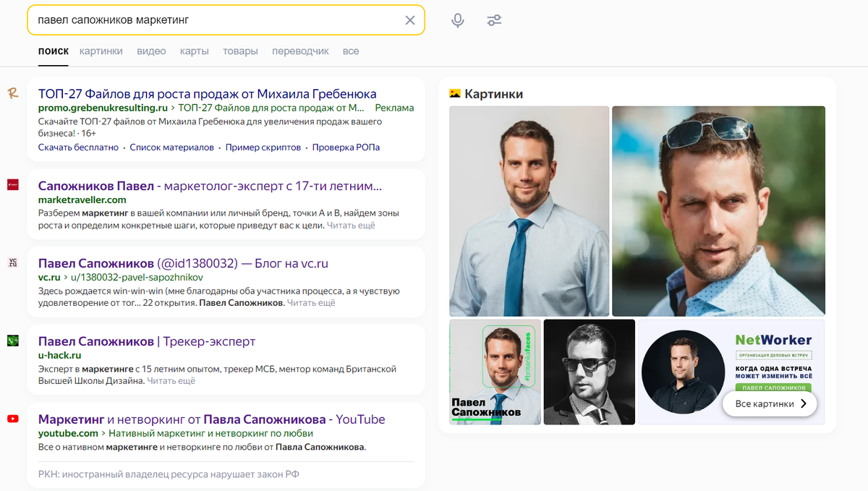Screen dimensions: 868x491
Task: Click the youtube.com domain link
Action: point(68,433)
